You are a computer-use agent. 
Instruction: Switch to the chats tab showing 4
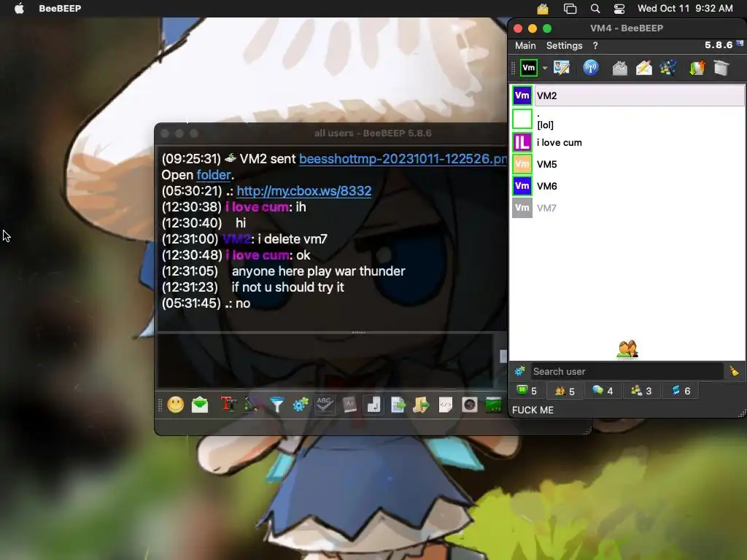click(x=602, y=391)
